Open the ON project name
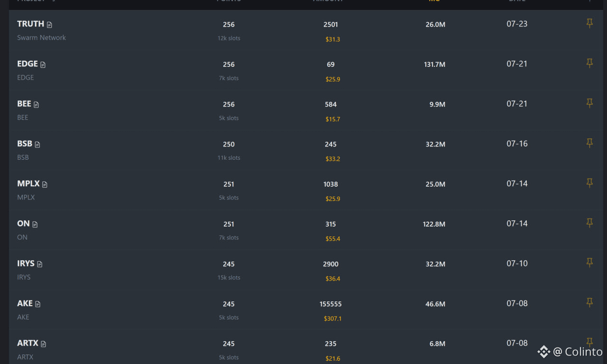The image size is (607, 364). coord(23,223)
